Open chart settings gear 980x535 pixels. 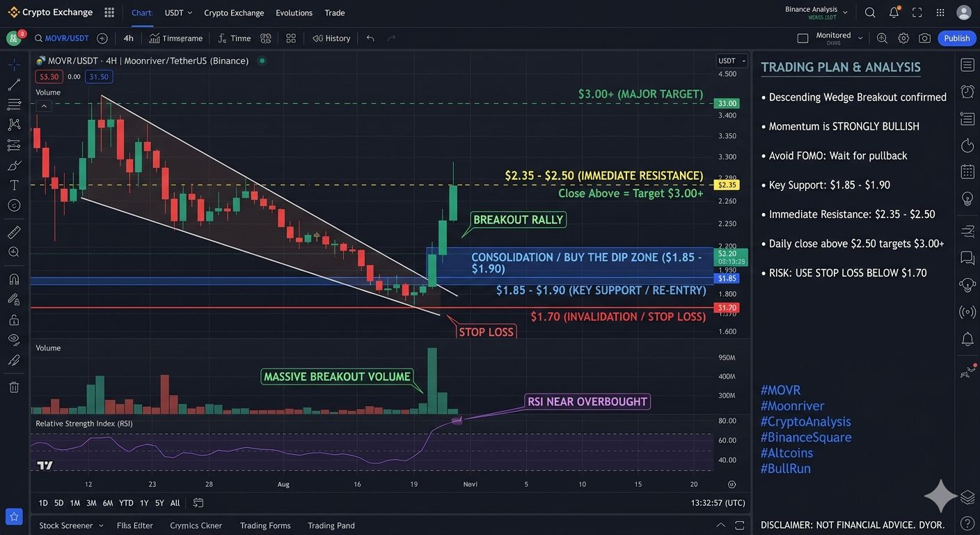point(903,38)
